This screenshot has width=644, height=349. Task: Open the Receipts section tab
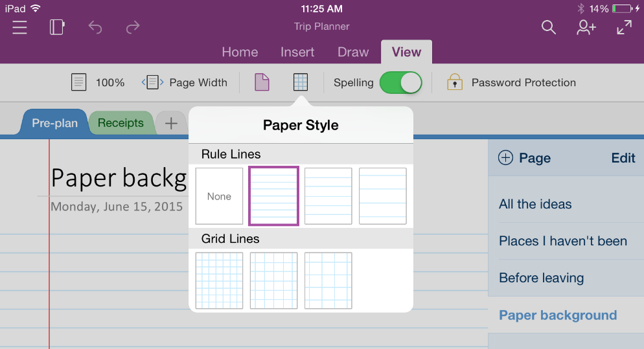[121, 123]
